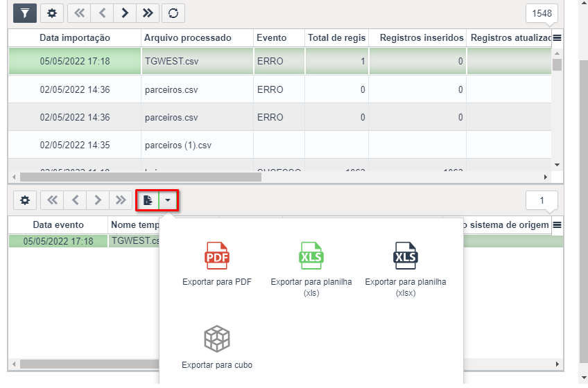The width and height of the screenshot is (588, 388).
Task: Click the export document icon
Action: pyautogui.click(x=148, y=200)
